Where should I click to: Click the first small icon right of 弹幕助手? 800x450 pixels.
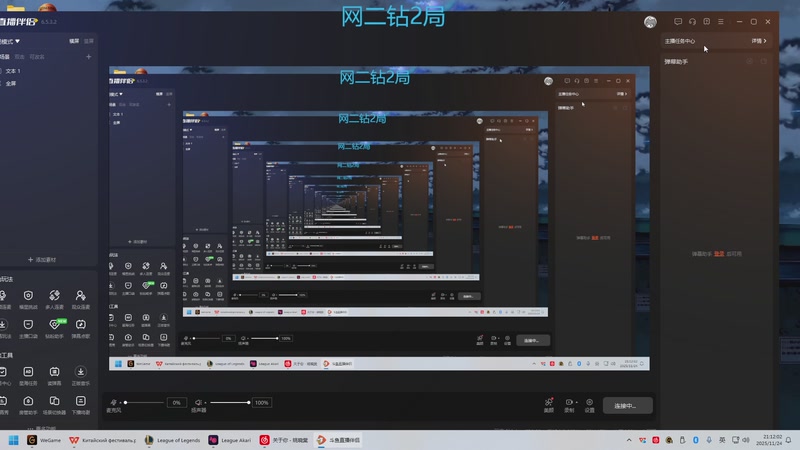tap(749, 61)
